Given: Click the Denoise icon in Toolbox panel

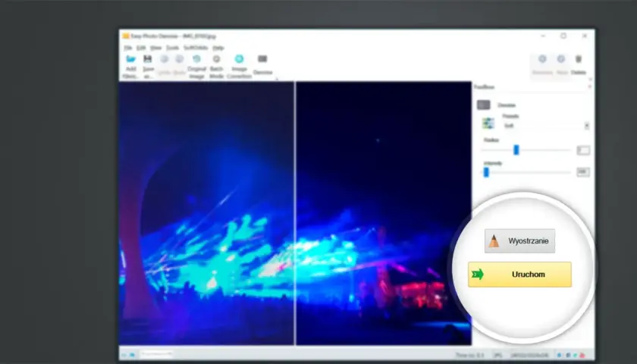Looking at the screenshot, I should 484,105.
